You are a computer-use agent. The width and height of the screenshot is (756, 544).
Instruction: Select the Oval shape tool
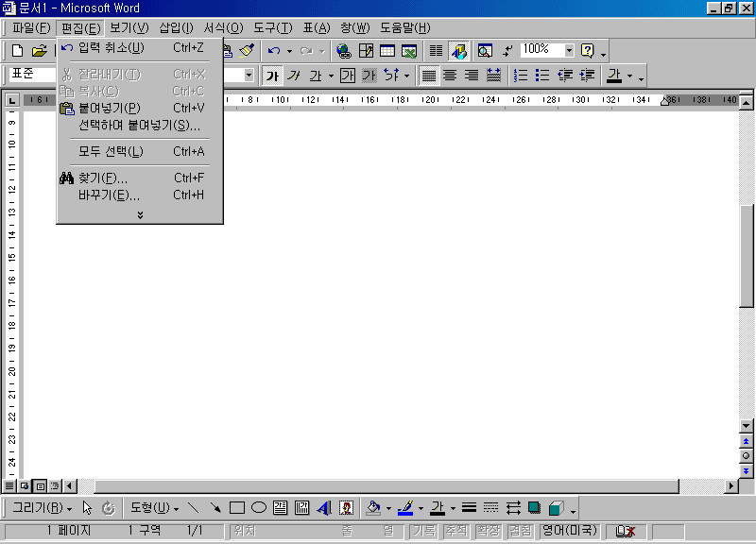[259, 508]
